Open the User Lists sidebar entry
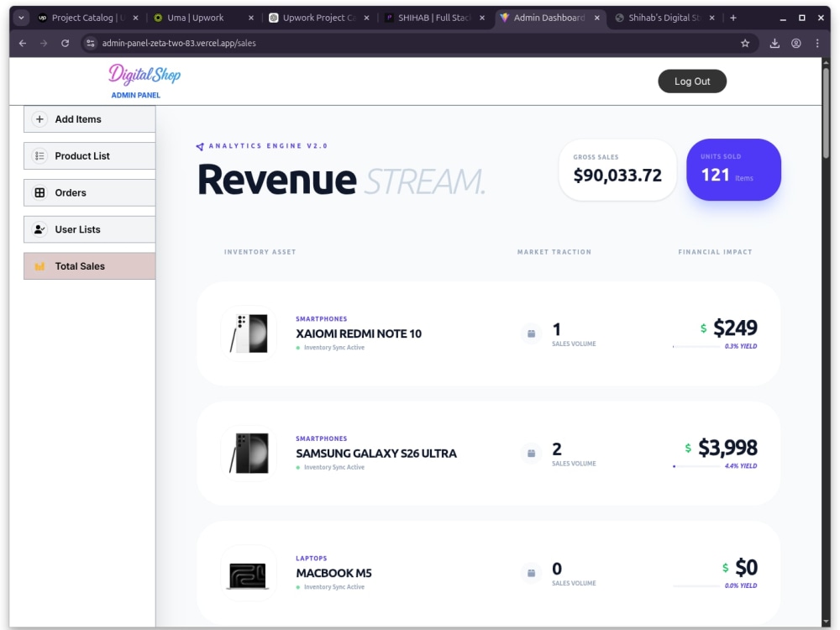 90,229
